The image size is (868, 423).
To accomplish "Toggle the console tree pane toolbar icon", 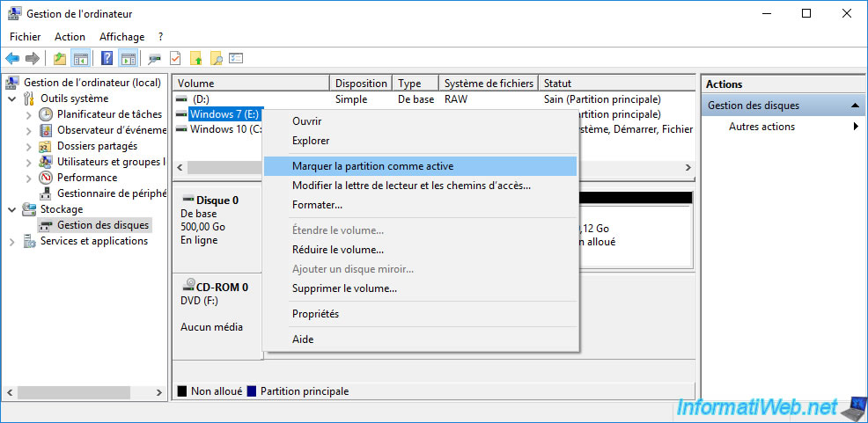I will point(80,59).
